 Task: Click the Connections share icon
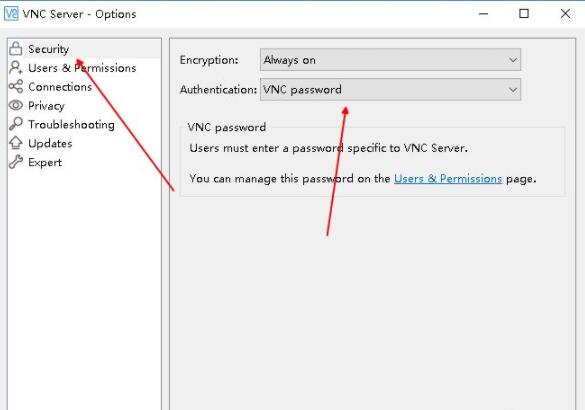point(16,87)
